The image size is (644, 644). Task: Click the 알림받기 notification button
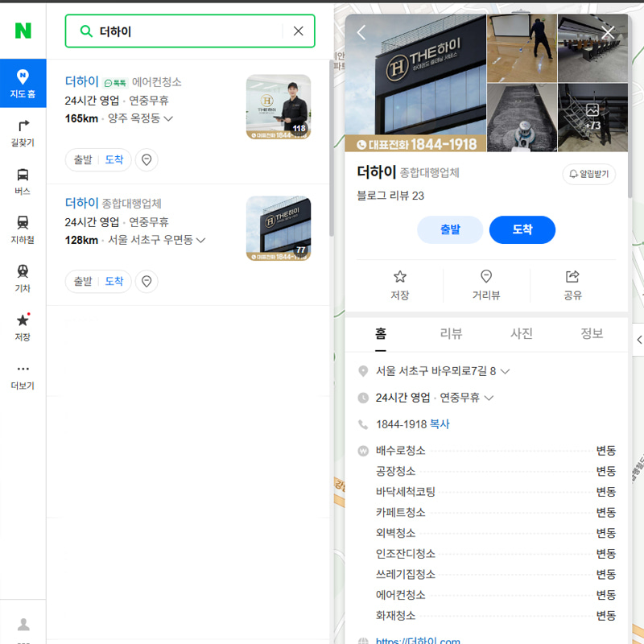click(x=589, y=174)
